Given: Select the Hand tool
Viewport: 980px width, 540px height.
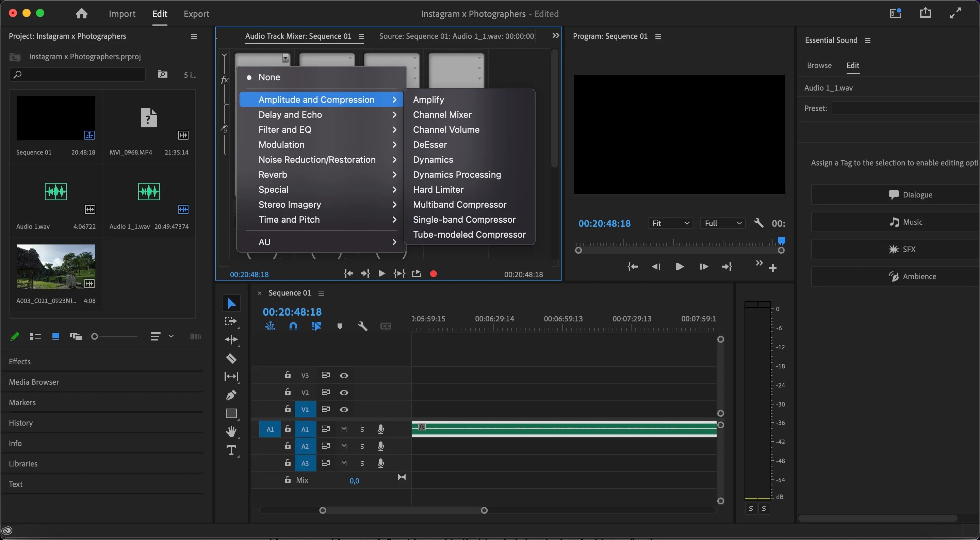Looking at the screenshot, I should (x=231, y=431).
